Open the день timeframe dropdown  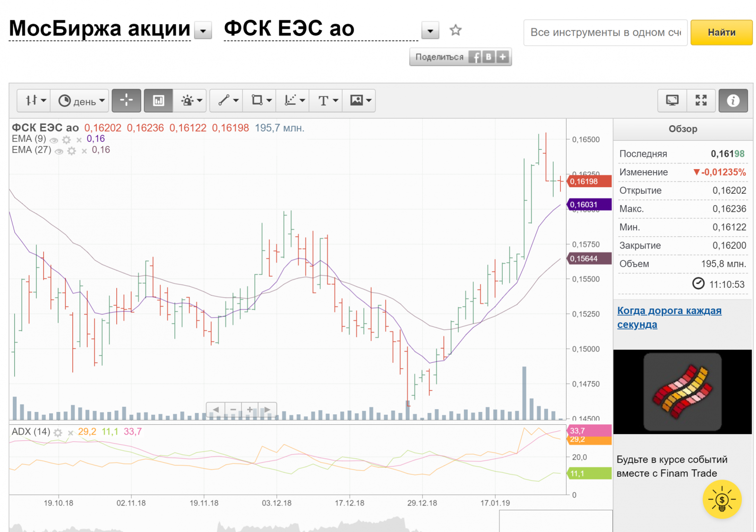point(81,100)
